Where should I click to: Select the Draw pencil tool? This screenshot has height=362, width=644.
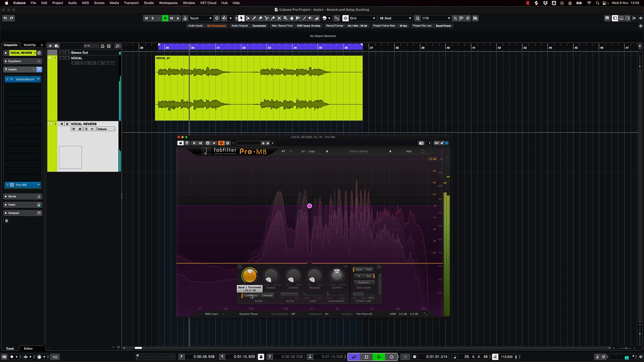[254, 18]
